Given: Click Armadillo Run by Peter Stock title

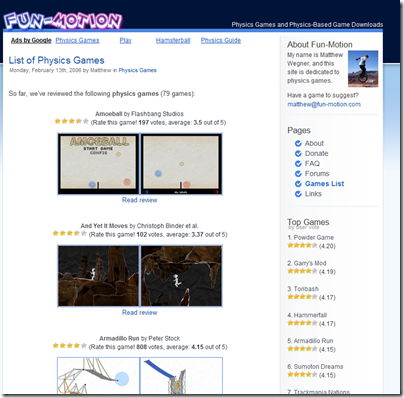Looking at the screenshot, I should point(140,338).
